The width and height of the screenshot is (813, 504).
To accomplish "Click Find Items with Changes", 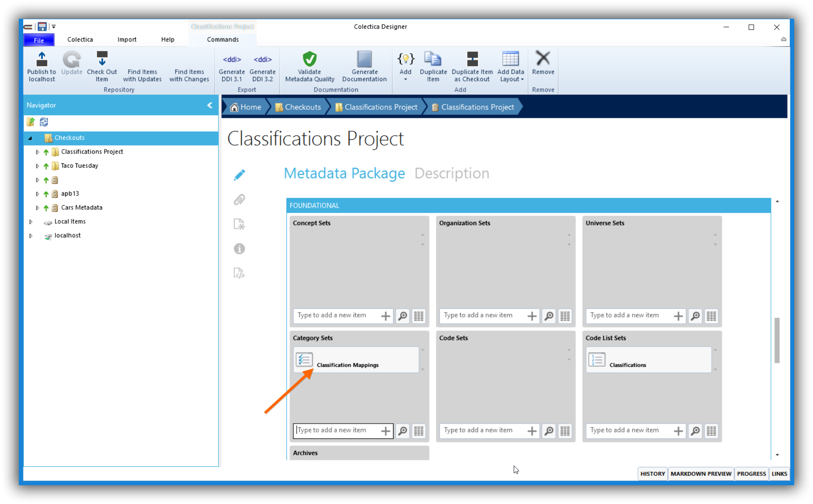I will [189, 75].
